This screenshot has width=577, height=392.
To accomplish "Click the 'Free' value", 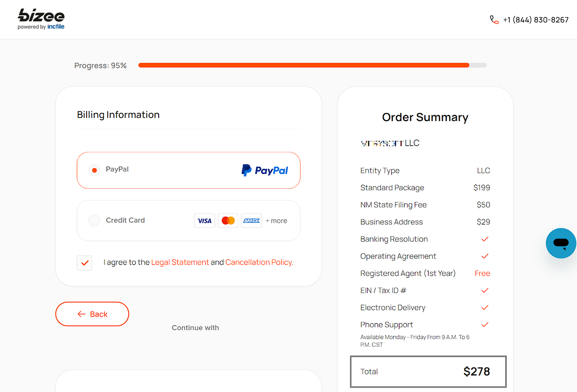I will point(482,273).
